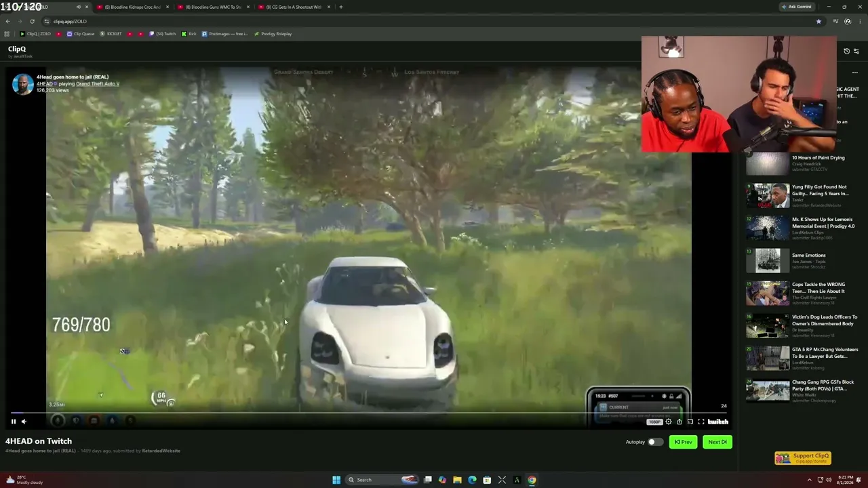This screenshot has width=868, height=488.
Task: Pause the Twitch clip playback
Action: point(13,422)
